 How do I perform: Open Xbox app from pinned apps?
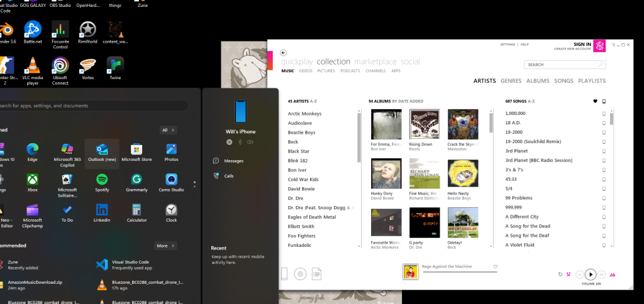coord(33,183)
